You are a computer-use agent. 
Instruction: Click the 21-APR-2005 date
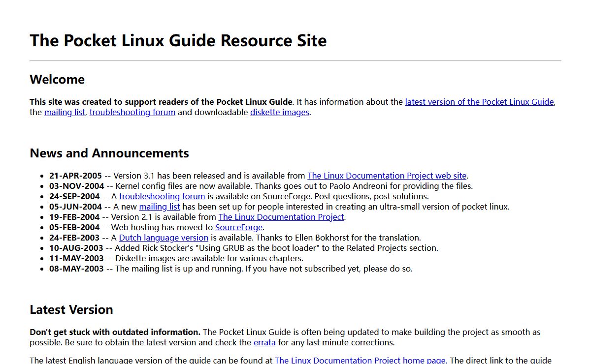[75, 176]
